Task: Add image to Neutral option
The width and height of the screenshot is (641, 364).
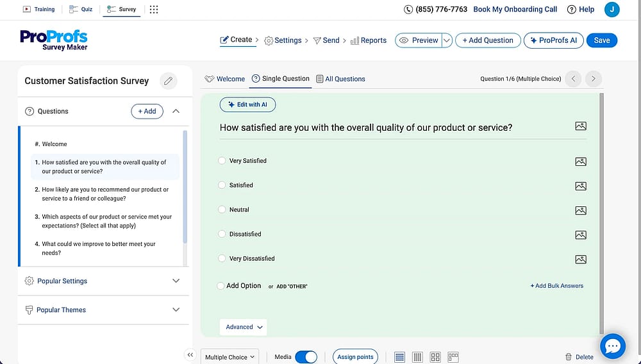Action: click(x=581, y=211)
